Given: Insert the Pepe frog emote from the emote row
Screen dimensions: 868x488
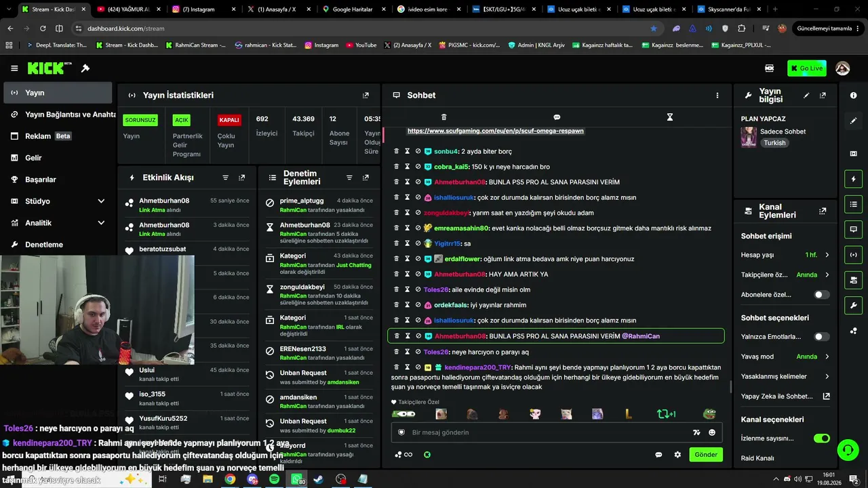Looking at the screenshot, I should (x=709, y=414).
